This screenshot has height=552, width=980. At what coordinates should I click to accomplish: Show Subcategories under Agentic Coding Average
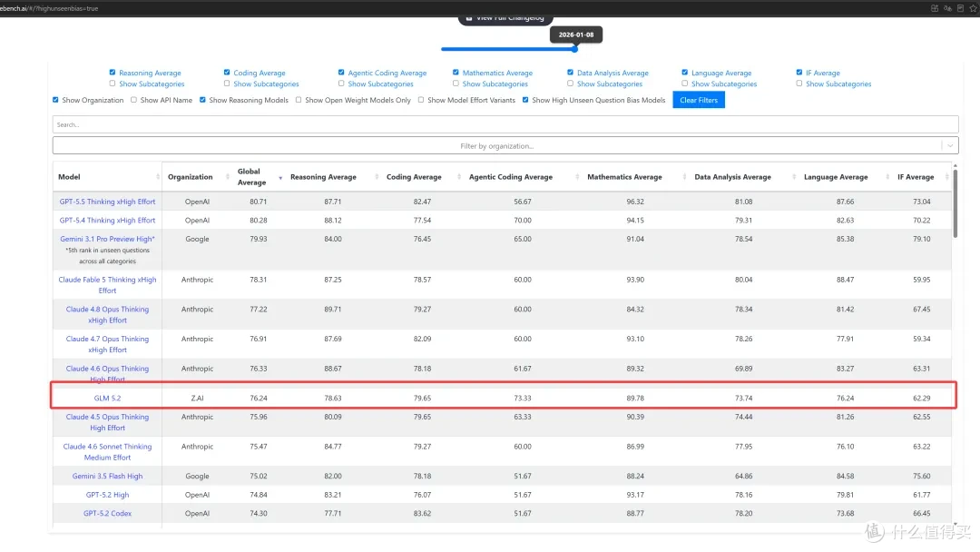click(341, 84)
